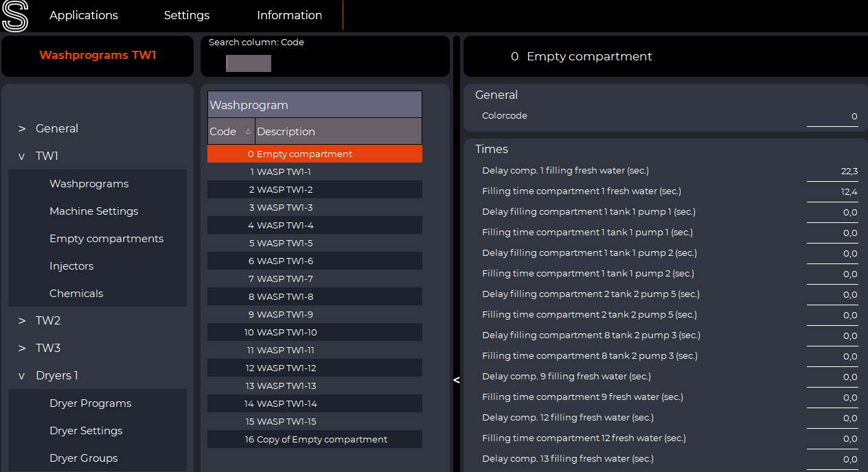868x472 pixels.
Task: Collapse the Dryers 1 tree node
Action: [22, 376]
